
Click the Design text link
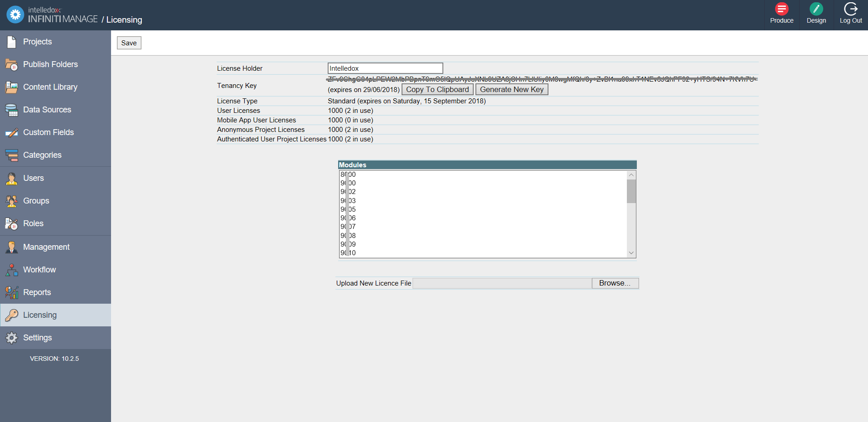(x=816, y=20)
